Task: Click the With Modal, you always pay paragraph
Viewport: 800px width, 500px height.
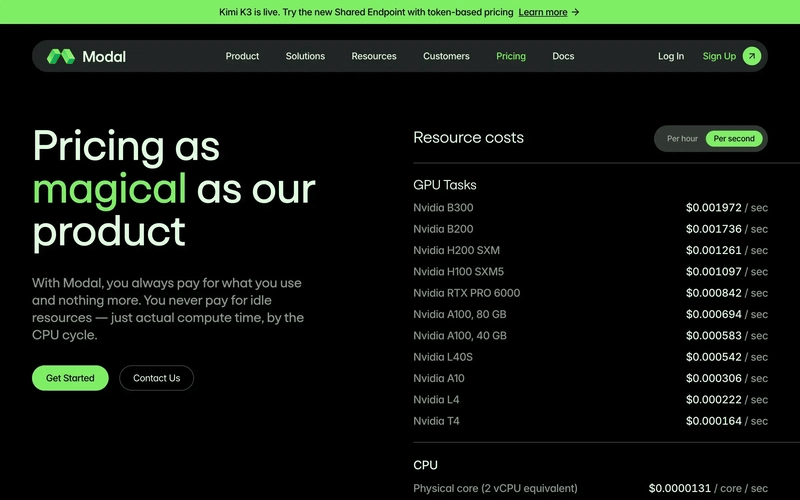Action: pyautogui.click(x=168, y=309)
